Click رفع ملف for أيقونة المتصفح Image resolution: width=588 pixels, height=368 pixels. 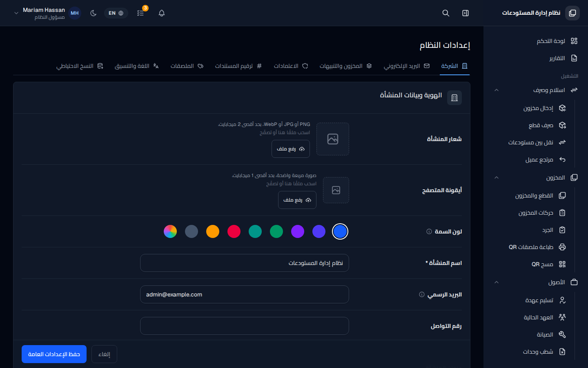297,200
